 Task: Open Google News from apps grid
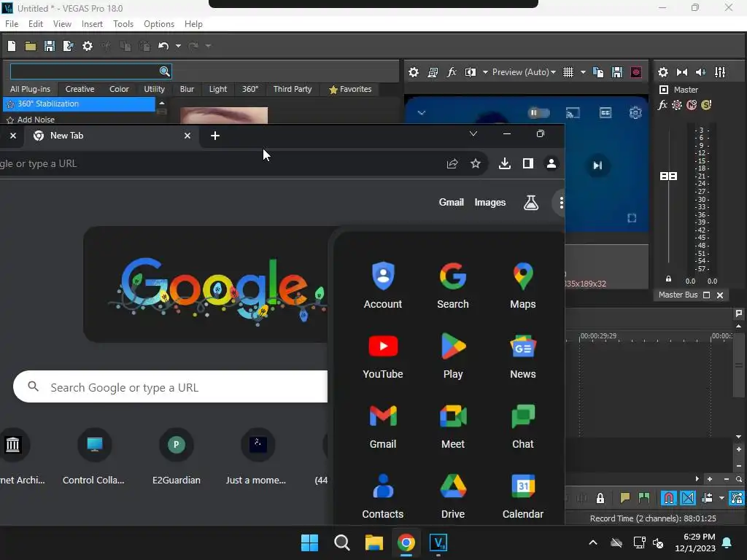[522, 355]
